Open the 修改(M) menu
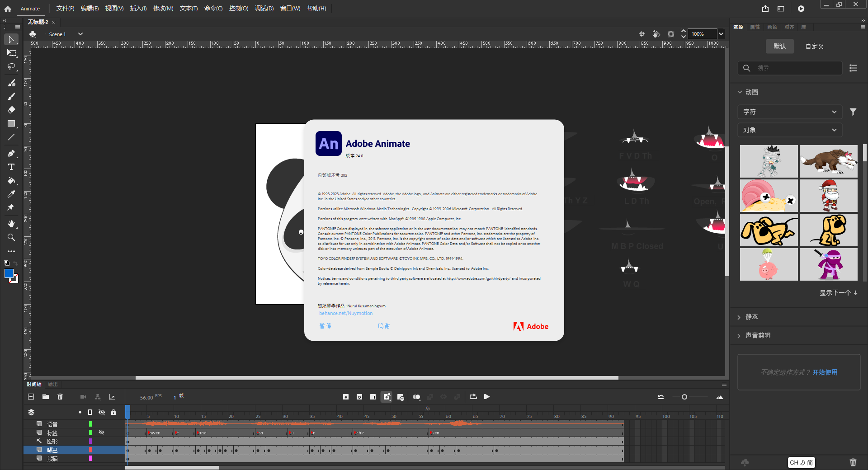The width and height of the screenshot is (868, 470). pos(163,9)
